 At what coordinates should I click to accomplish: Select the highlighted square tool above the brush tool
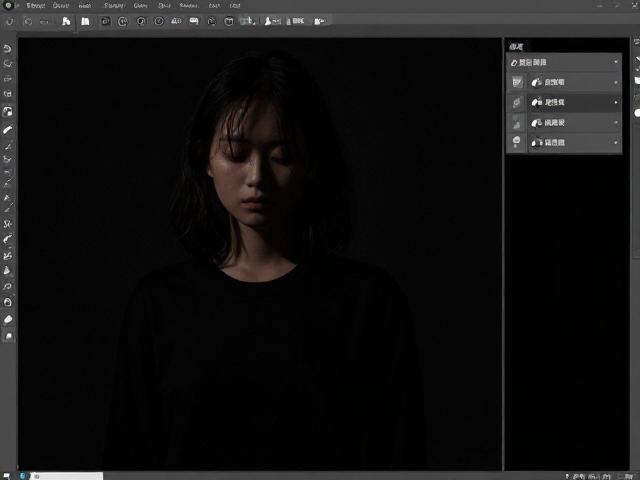tap(8, 111)
